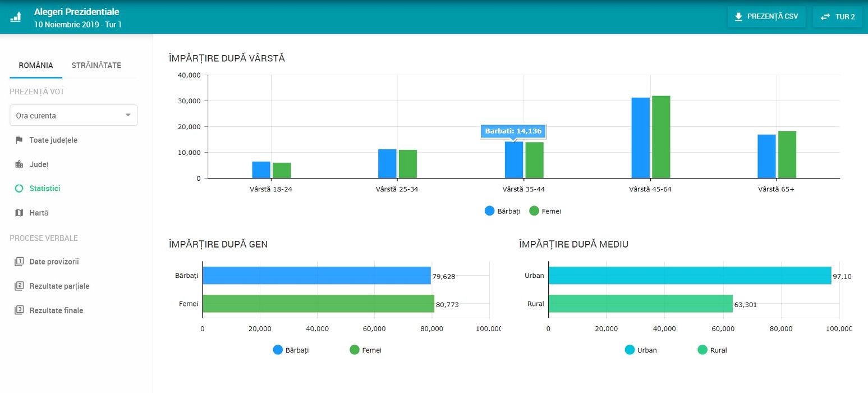The height and width of the screenshot is (393, 868).
Task: Expand hour selector using dropdown arrow
Action: point(128,115)
